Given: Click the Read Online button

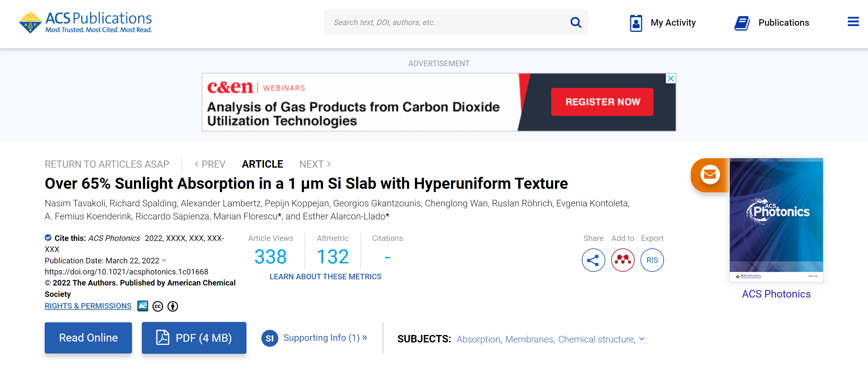Looking at the screenshot, I should pos(88,338).
